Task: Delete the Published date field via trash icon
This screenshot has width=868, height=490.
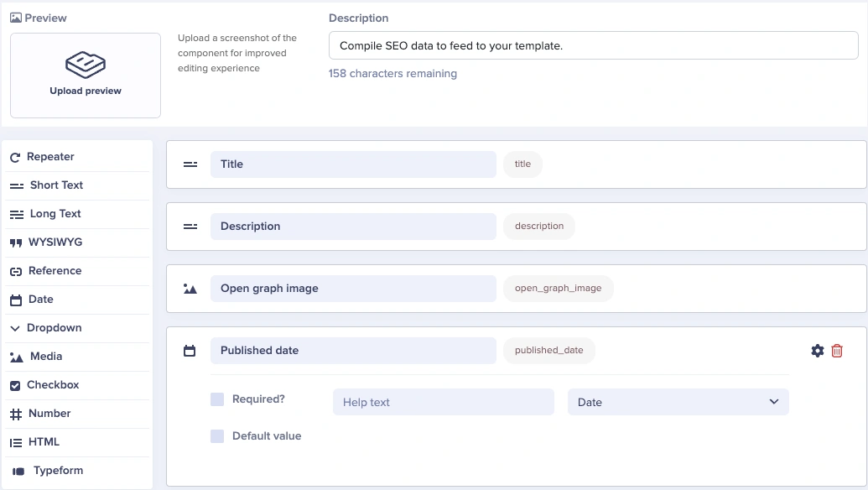Action: [837, 351]
